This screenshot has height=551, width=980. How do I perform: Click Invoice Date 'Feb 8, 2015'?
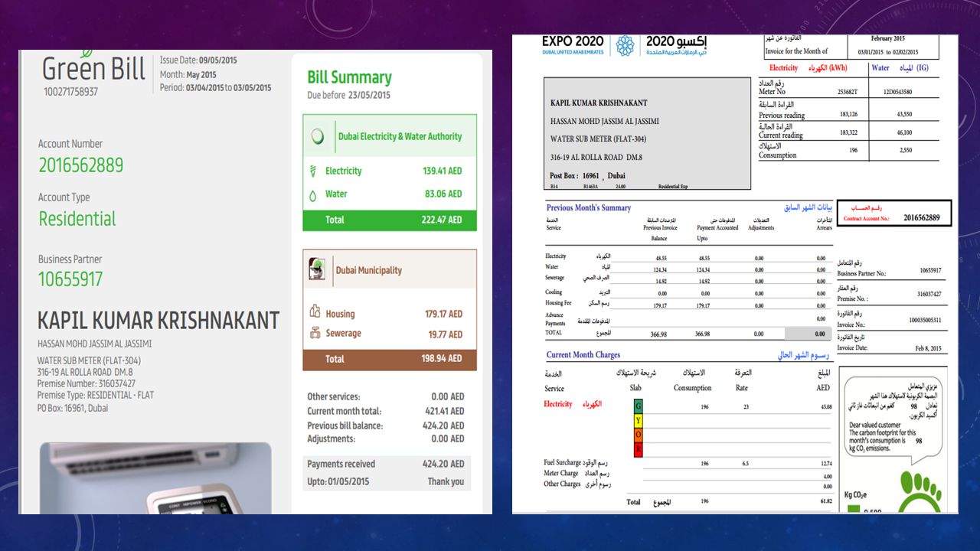927,348
